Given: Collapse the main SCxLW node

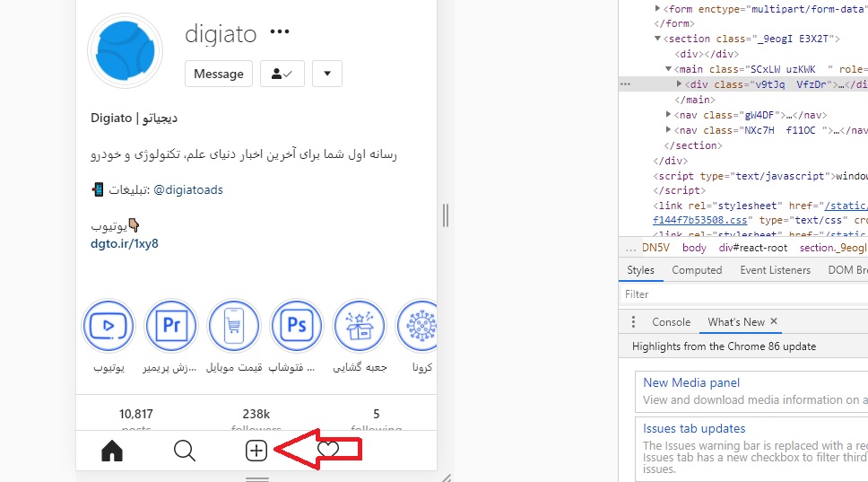Looking at the screenshot, I should [x=668, y=69].
